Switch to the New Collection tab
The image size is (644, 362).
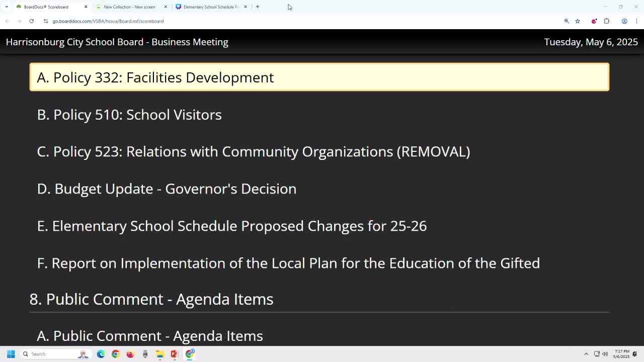pyautogui.click(x=129, y=7)
